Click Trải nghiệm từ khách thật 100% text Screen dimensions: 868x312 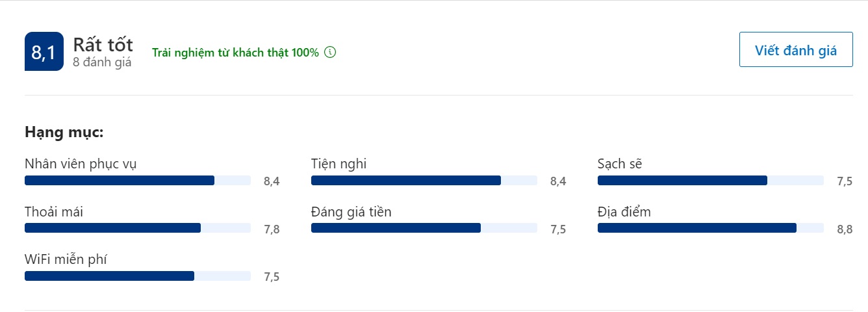(235, 53)
